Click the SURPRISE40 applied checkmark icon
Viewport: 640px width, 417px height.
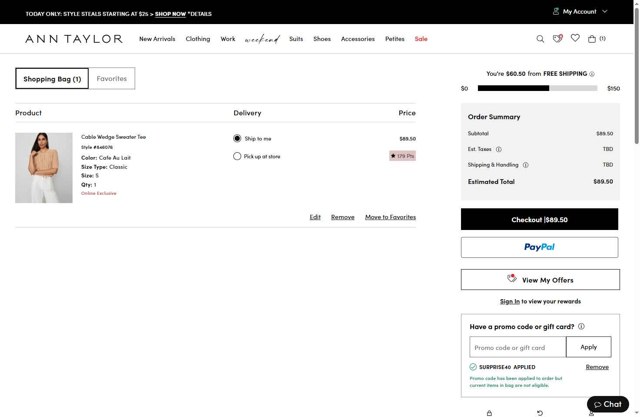(x=473, y=367)
